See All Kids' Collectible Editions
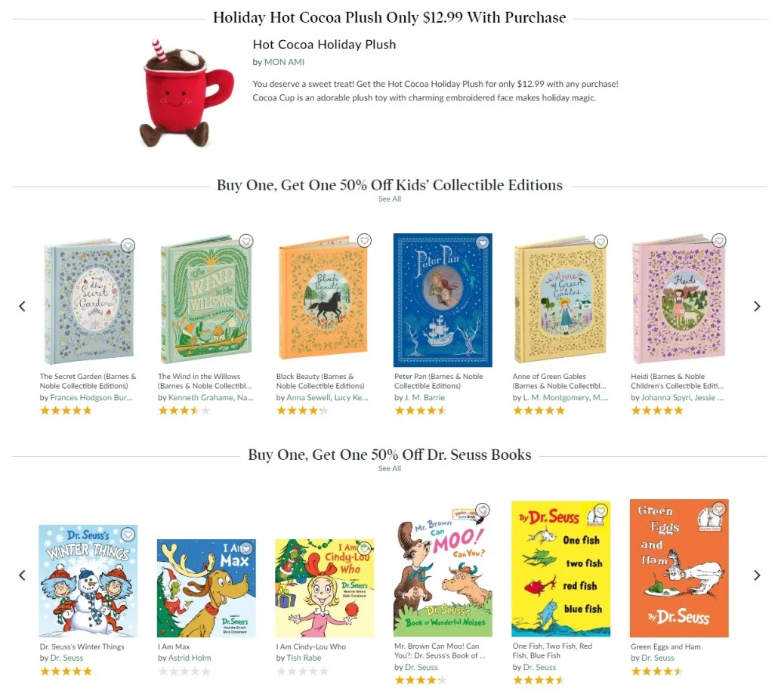The height and width of the screenshot is (700, 775). 390,199
